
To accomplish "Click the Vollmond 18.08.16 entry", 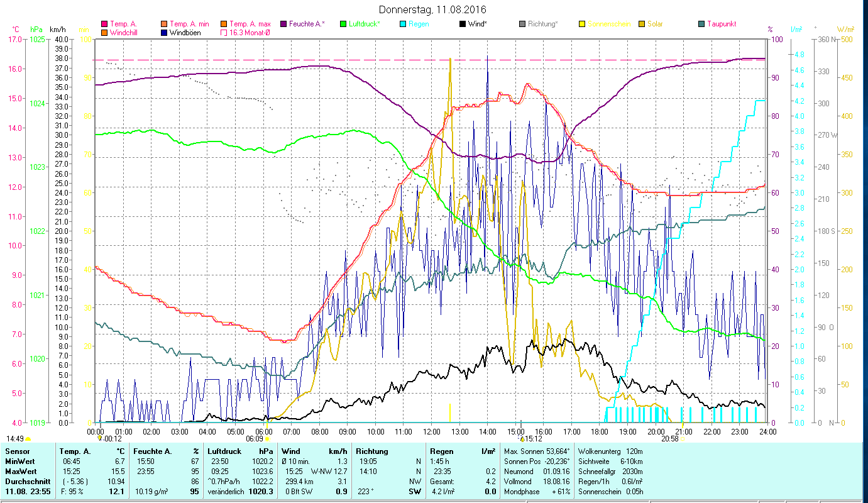I will pos(537,481).
